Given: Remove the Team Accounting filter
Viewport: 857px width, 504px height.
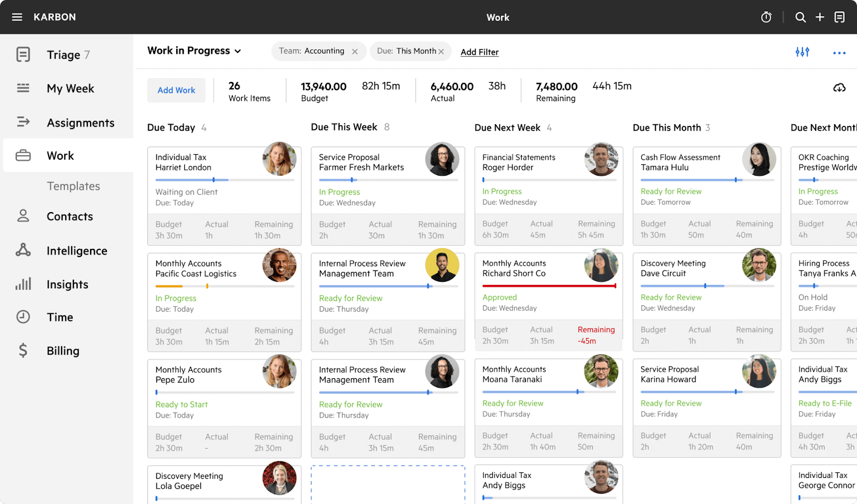Looking at the screenshot, I should click(355, 51).
